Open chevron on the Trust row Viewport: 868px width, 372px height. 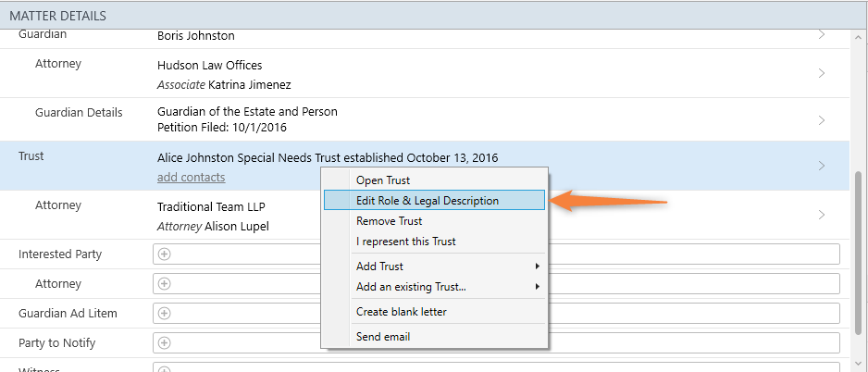click(822, 166)
